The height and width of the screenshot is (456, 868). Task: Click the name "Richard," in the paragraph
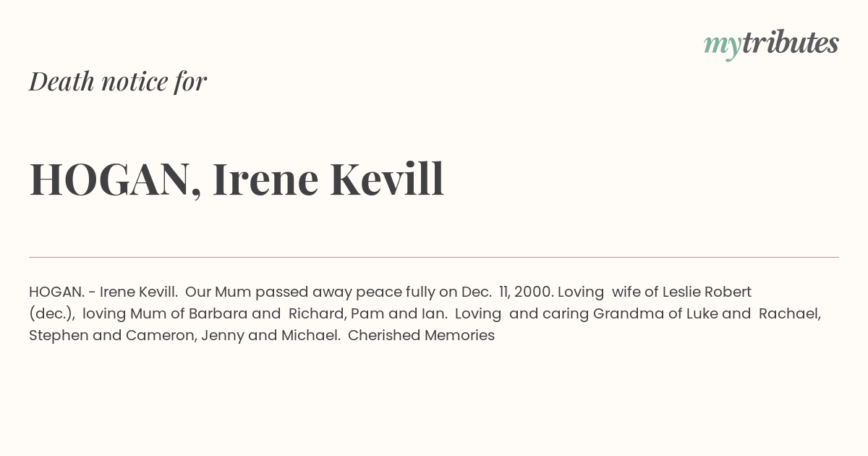coord(318,314)
